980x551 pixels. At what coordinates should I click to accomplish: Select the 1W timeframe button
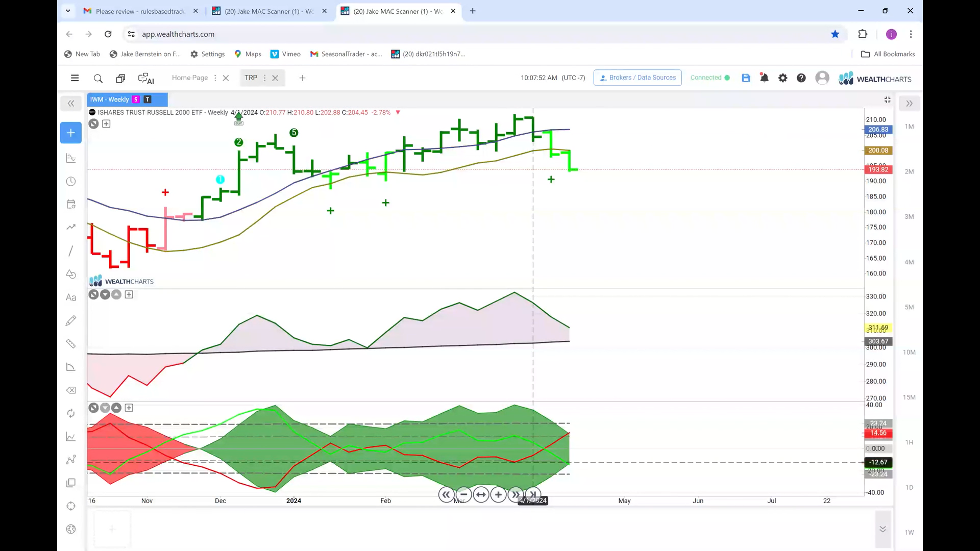[x=909, y=532]
